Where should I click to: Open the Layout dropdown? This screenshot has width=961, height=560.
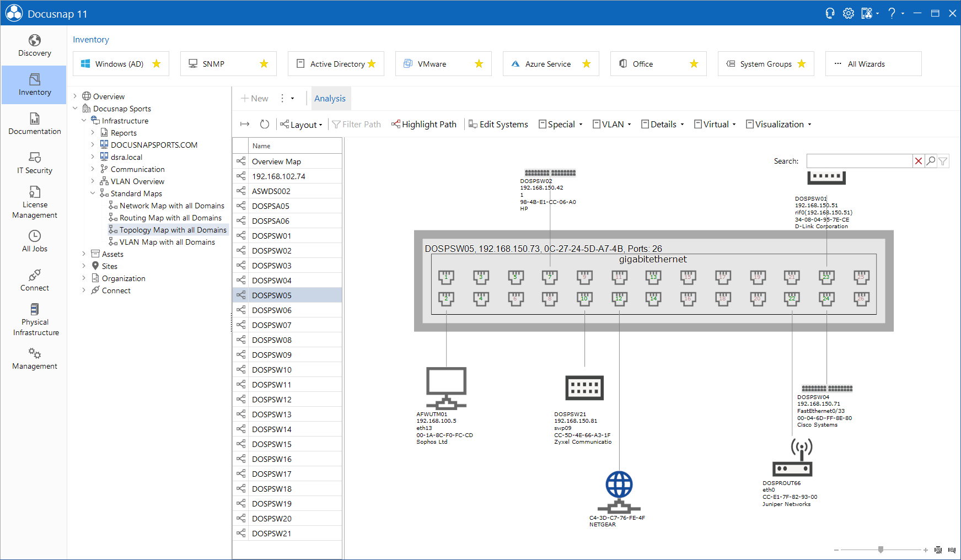tap(301, 125)
